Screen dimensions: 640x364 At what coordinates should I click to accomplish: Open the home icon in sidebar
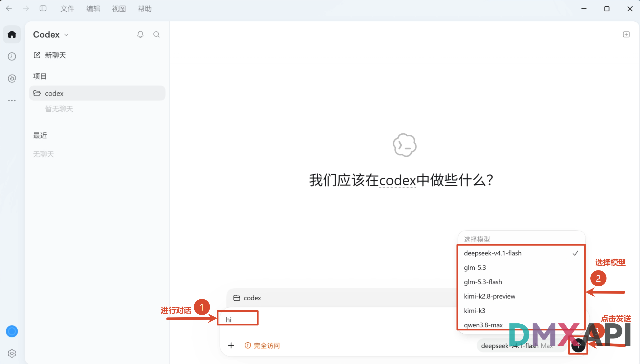pyautogui.click(x=12, y=34)
